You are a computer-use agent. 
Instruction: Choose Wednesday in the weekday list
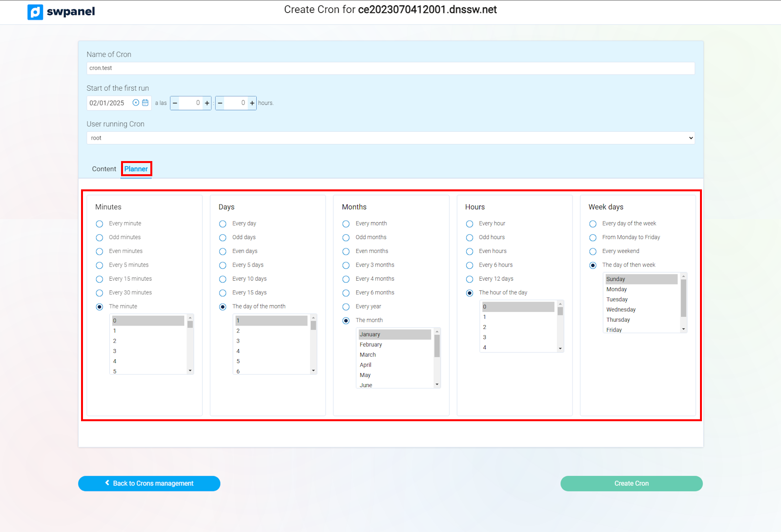pyautogui.click(x=621, y=309)
